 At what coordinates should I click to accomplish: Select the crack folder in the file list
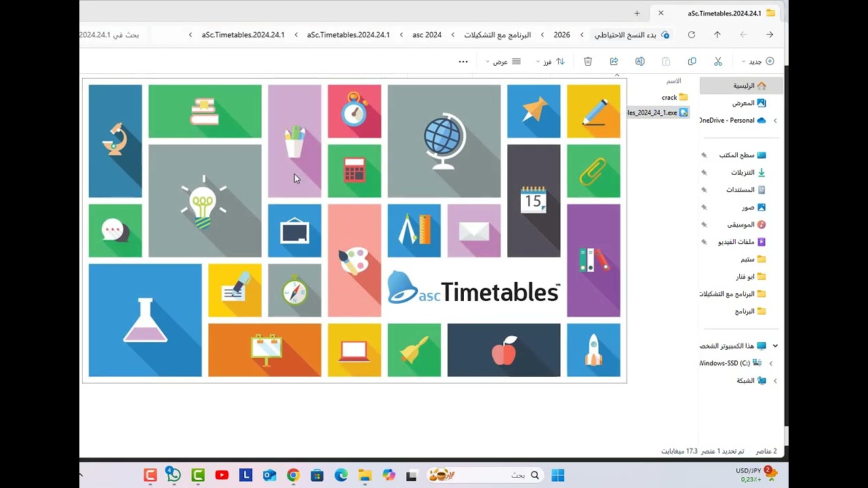674,98
